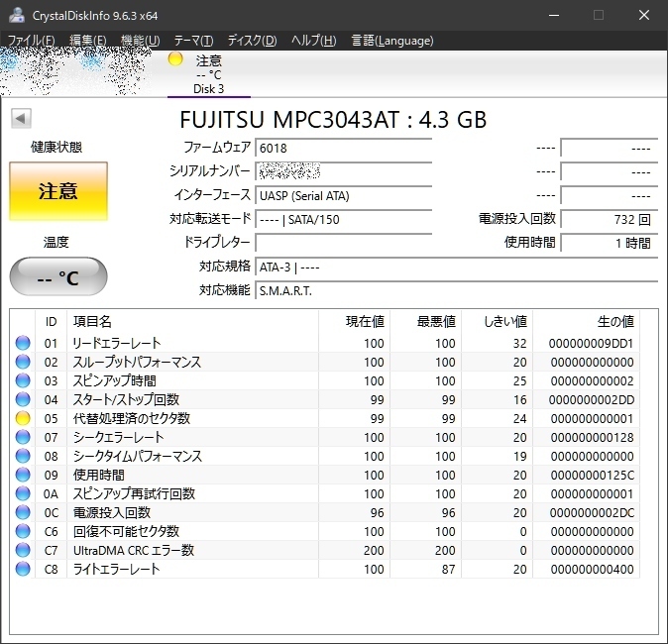Select the 代替処理済のセクタ数 attribute row
This screenshot has height=644, width=668.
click(325, 418)
